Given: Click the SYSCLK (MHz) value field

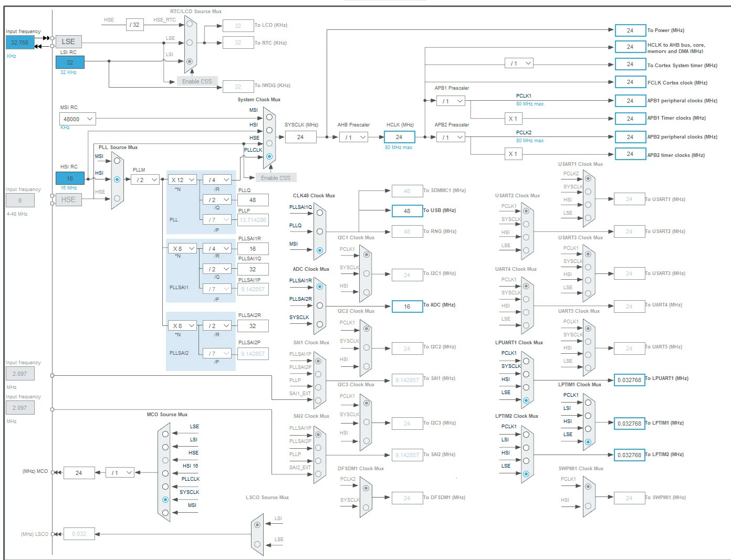Looking at the screenshot, I should pos(301,137).
